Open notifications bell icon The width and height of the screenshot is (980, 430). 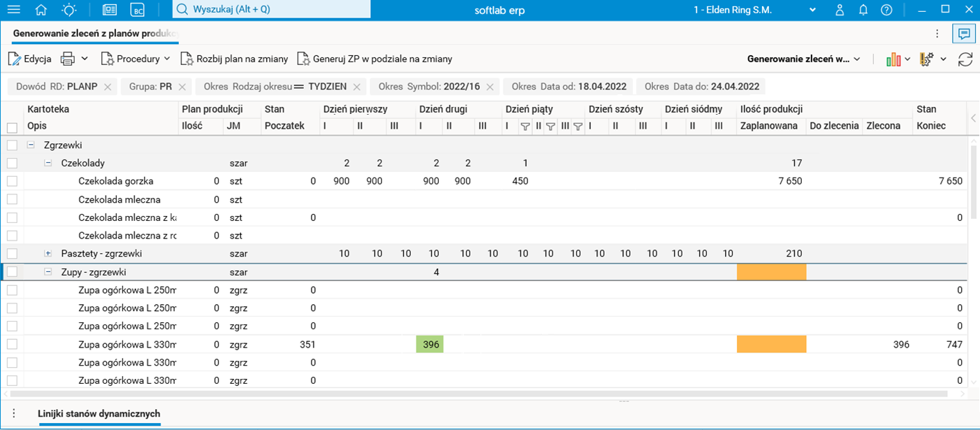tap(863, 10)
